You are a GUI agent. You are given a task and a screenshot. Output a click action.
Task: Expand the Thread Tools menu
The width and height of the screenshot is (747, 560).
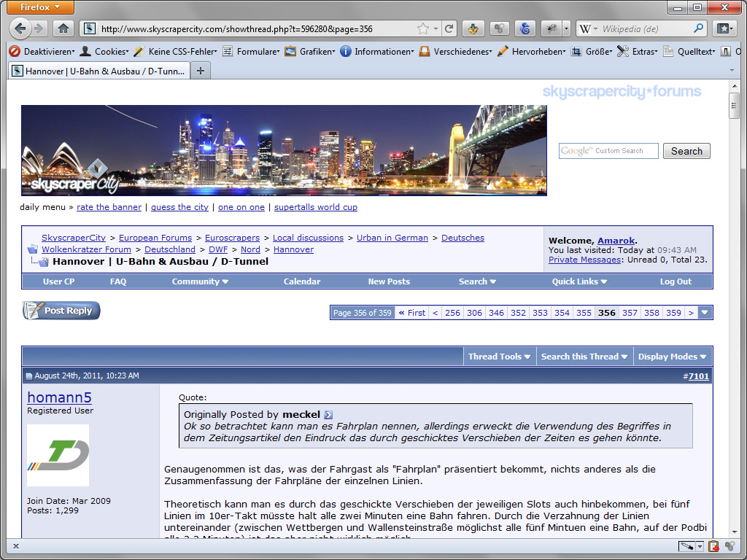tap(499, 357)
